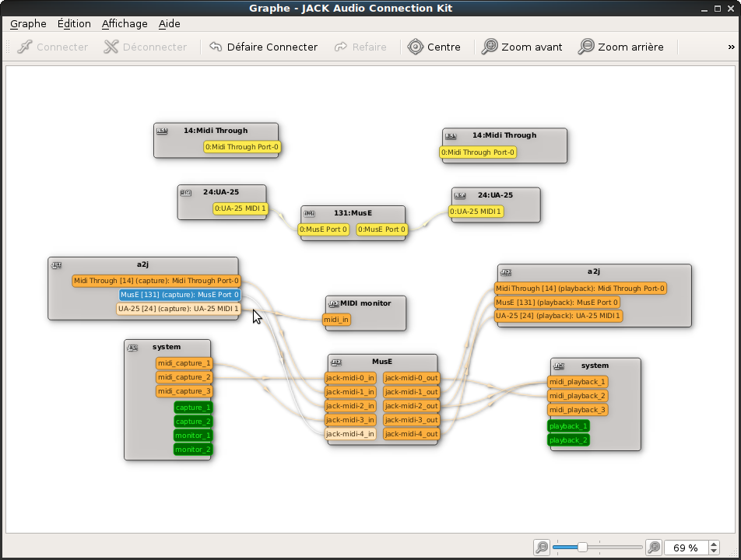Increase zoom percentage with up stepper arrow
Image resolution: width=741 pixels, height=560 pixels.
(x=714, y=544)
